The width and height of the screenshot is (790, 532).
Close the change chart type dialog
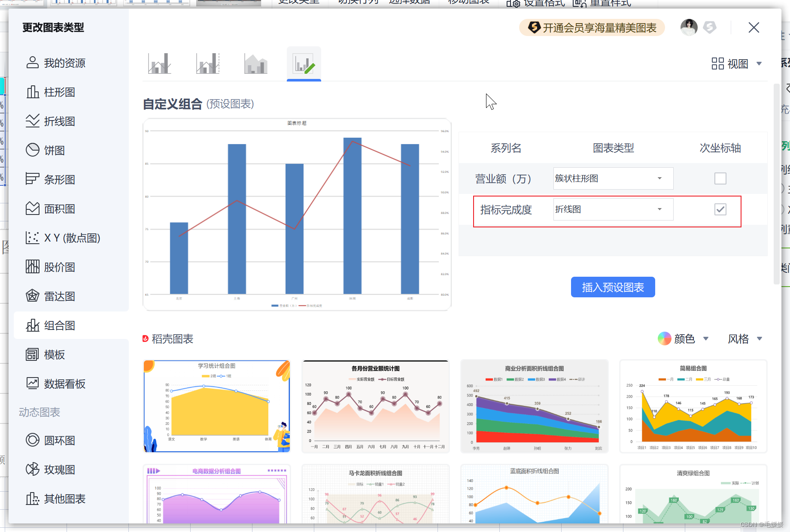click(x=754, y=27)
